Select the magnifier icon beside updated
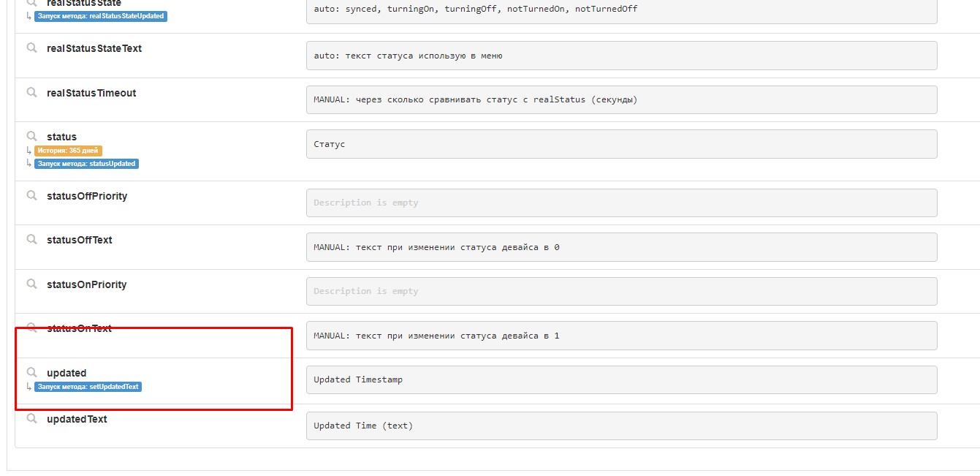The width and height of the screenshot is (980, 476). (x=31, y=372)
